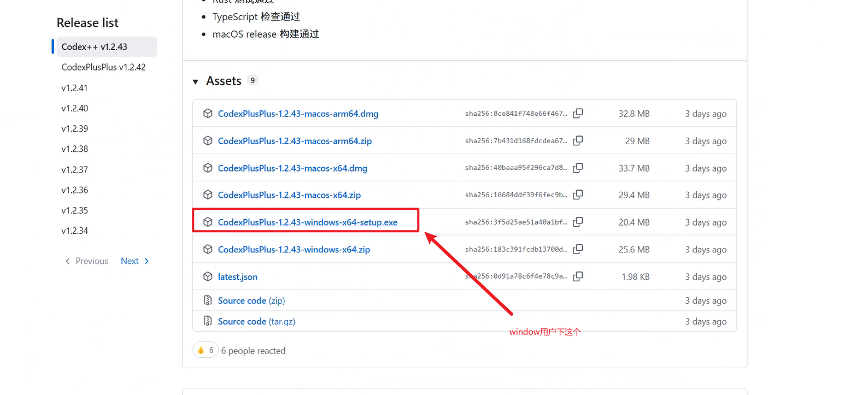Click the 'TypeScript 检查通过' bullet
868x395 pixels.
tap(256, 17)
